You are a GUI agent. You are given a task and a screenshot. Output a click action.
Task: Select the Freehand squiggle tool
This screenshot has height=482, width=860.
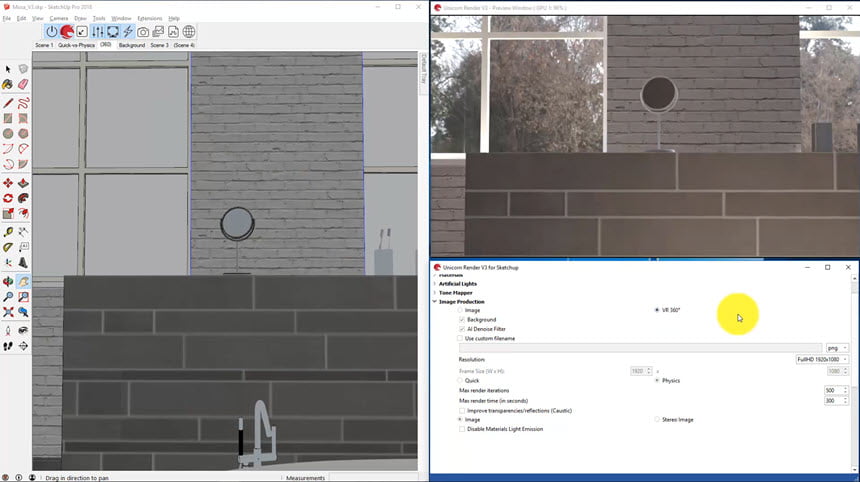pyautogui.click(x=23, y=103)
